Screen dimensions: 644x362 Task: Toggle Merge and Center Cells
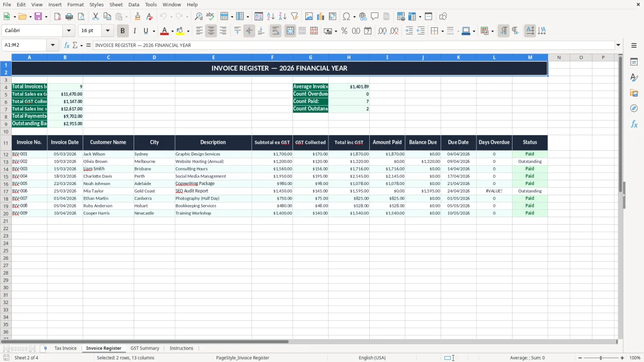click(x=290, y=31)
